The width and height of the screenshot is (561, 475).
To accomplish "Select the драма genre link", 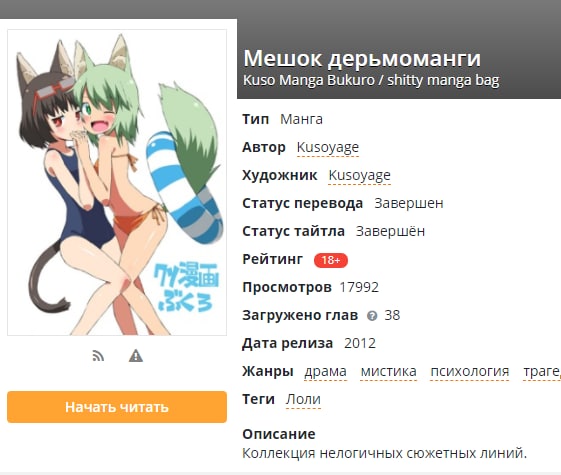I will 325,371.
